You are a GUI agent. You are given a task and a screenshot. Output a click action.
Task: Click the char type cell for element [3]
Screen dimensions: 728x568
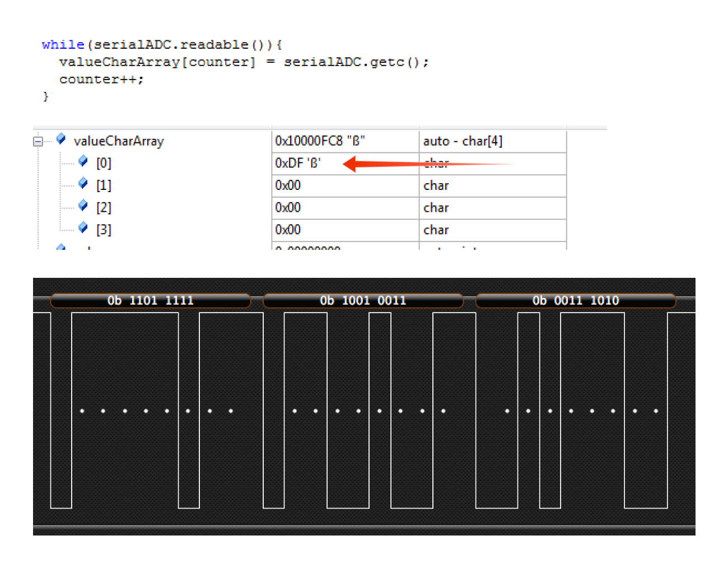point(436,230)
